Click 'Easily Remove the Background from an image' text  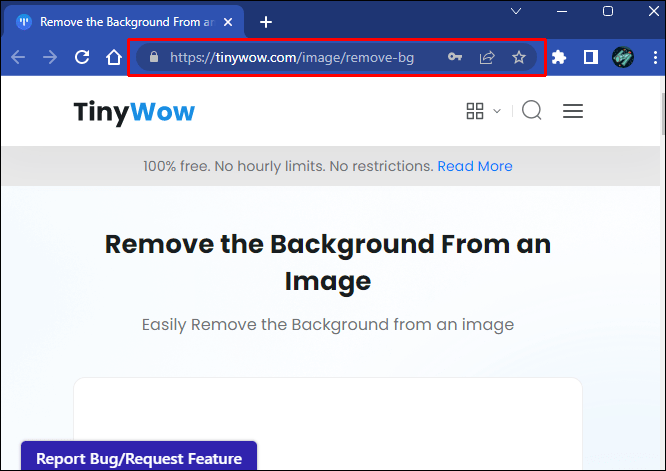(328, 324)
